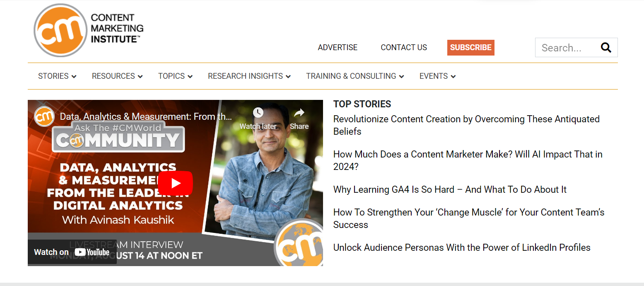Click the Content Marketing Institute logo
644x286 pixels.
[x=89, y=30]
